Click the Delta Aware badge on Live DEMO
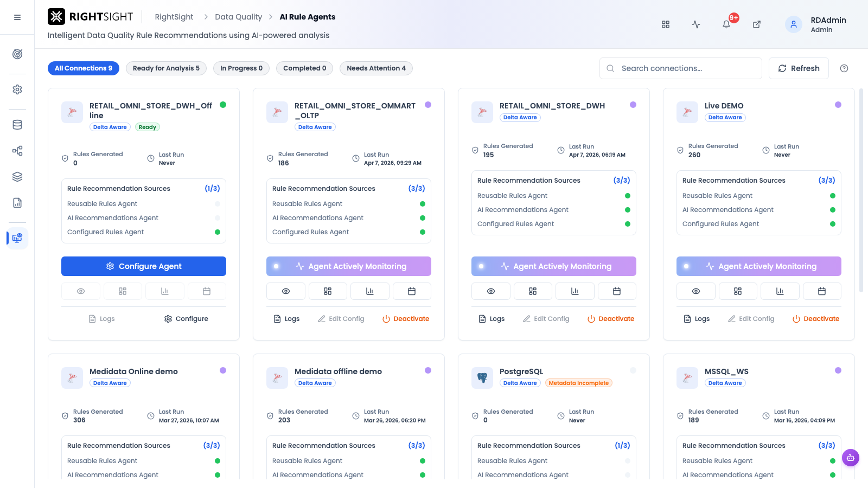The image size is (868, 488). [725, 118]
